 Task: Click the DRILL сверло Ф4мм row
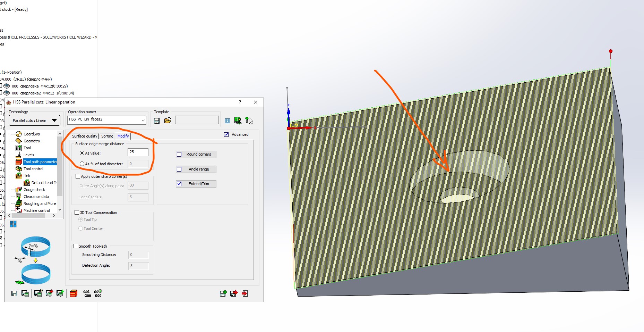point(26,79)
